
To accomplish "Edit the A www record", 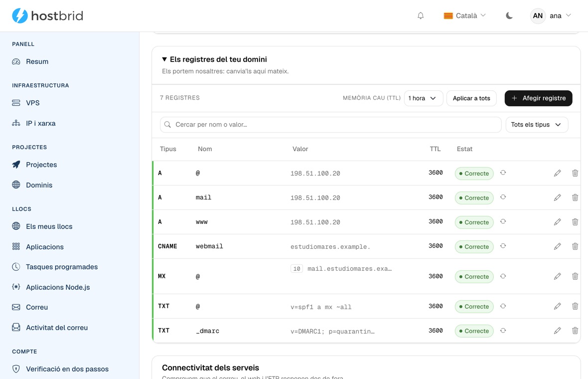I will coord(557,222).
